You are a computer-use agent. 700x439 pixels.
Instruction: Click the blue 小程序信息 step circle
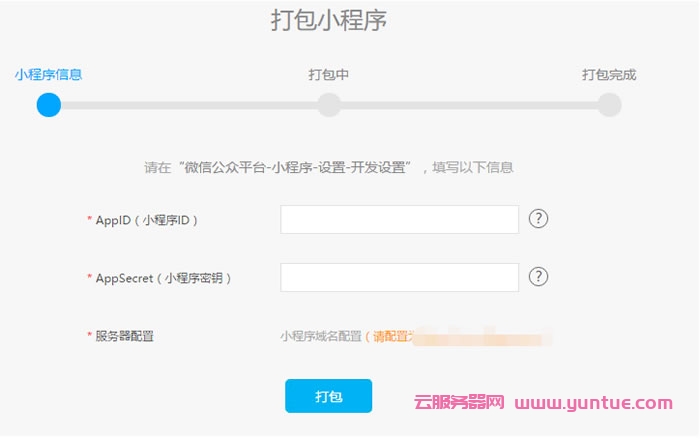click(48, 105)
